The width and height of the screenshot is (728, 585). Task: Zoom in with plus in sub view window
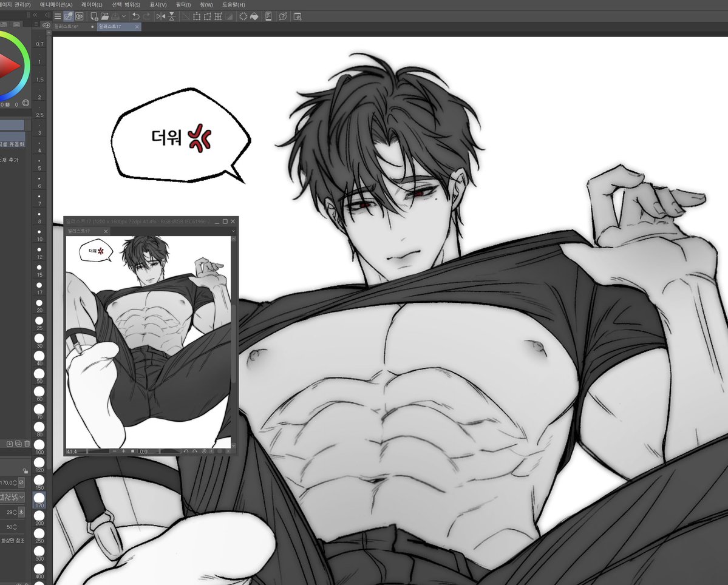123,451
